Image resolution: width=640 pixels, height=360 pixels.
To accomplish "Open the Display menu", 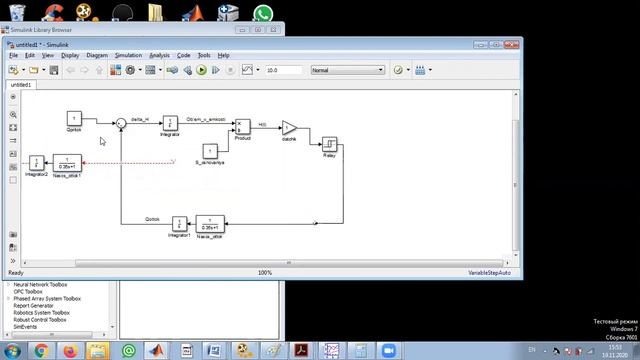I will click(70, 55).
